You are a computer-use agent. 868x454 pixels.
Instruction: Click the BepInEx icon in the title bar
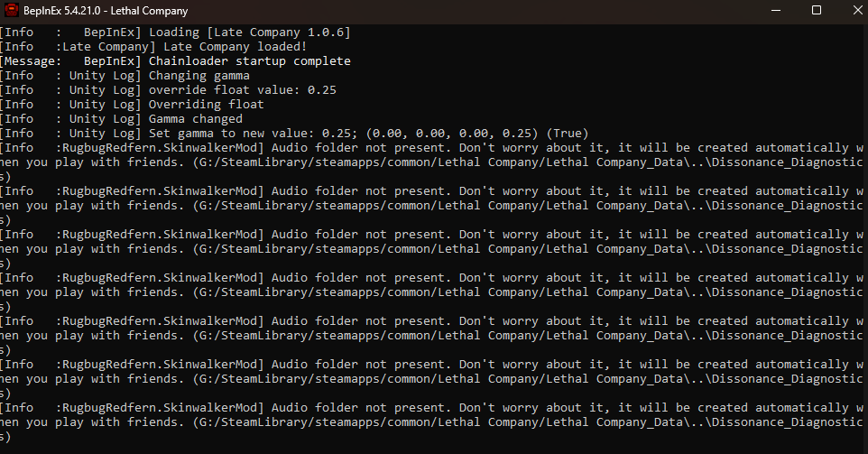tap(13, 11)
